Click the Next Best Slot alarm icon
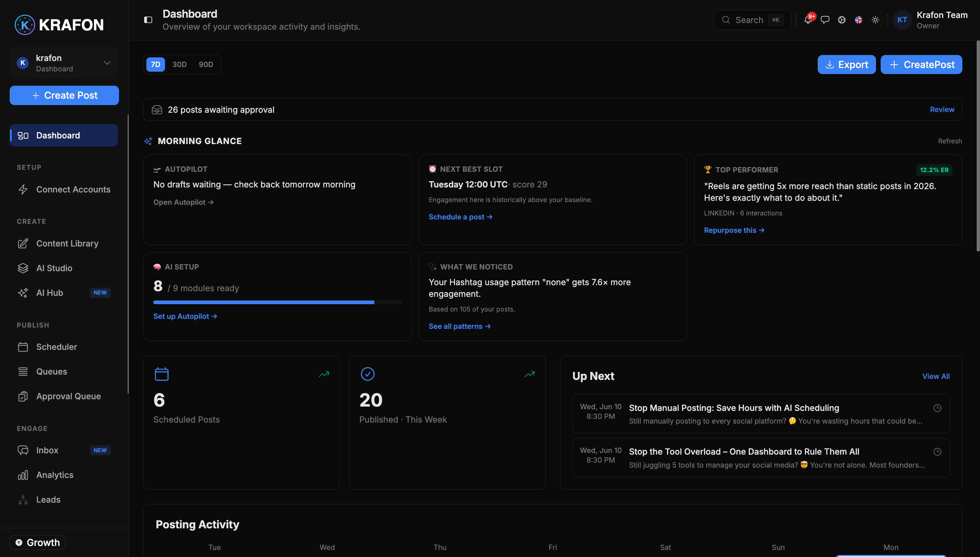This screenshot has width=980, height=557. (x=432, y=169)
